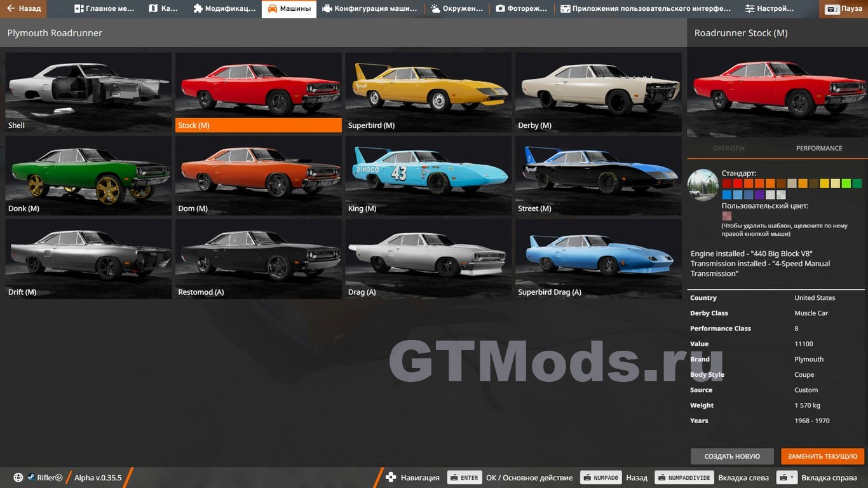Screen dimensions: 868x488
Task: Open the Окружение weather tab
Action: point(456,9)
